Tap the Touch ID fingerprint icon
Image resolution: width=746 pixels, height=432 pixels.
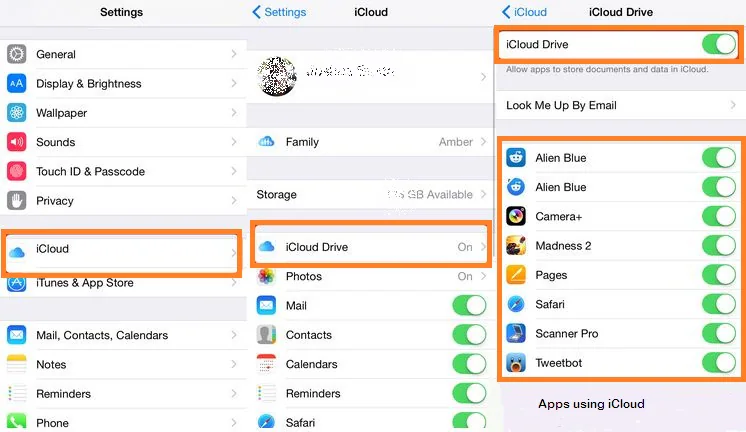[17, 171]
